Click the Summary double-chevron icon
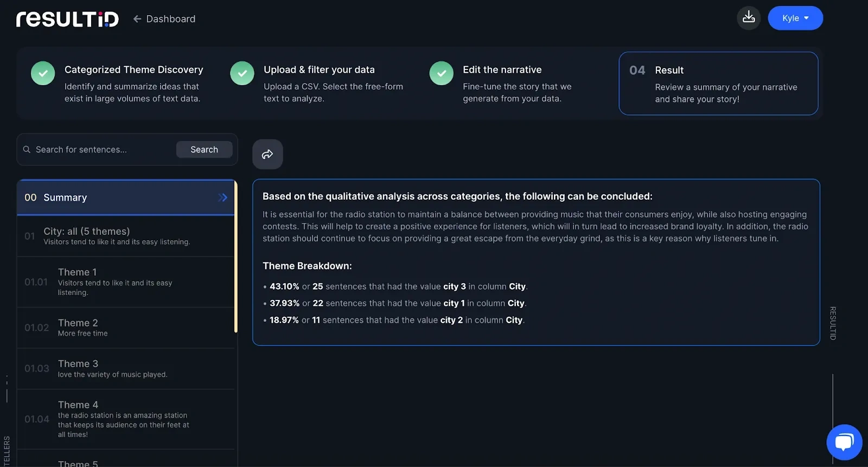This screenshot has width=868, height=467. (222, 197)
